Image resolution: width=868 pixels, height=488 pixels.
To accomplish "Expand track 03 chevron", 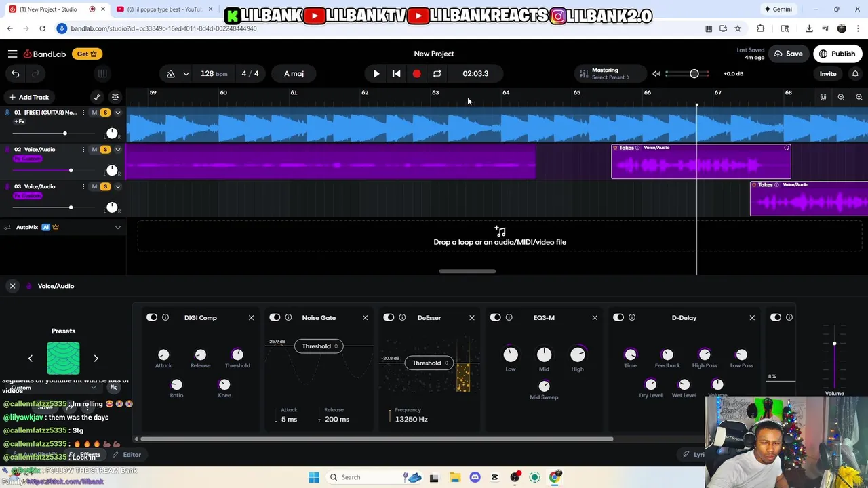I will click(x=118, y=186).
